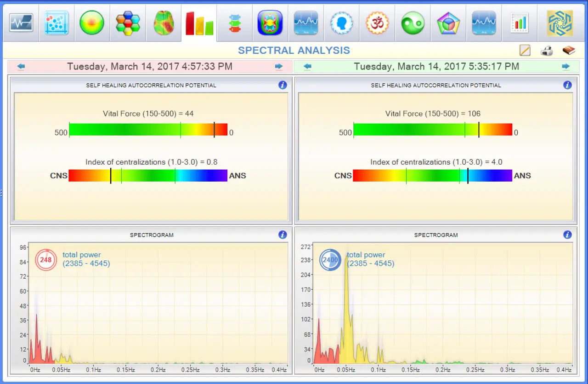Image resolution: width=588 pixels, height=384 pixels.
Task: Open the Om symbol tab
Action: pos(377,23)
